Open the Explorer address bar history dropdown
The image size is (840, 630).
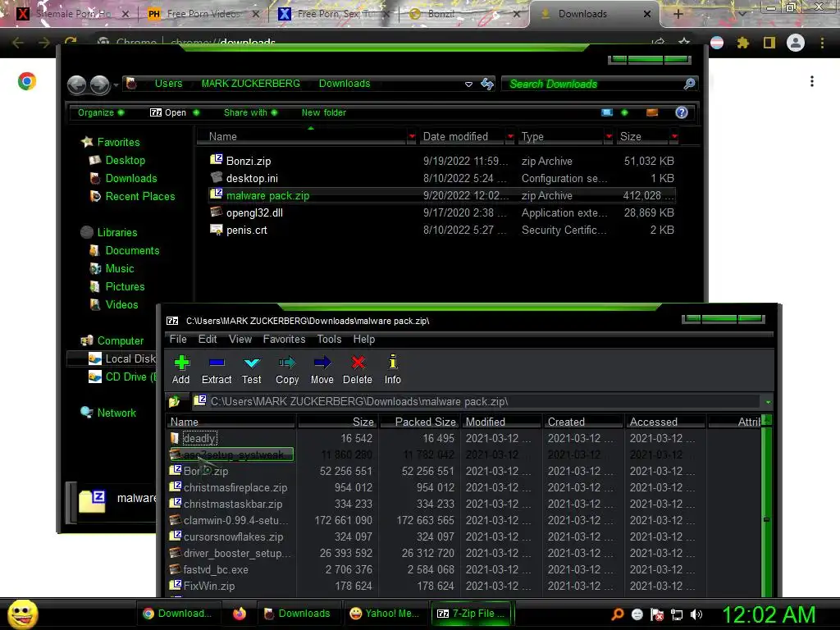click(x=468, y=84)
